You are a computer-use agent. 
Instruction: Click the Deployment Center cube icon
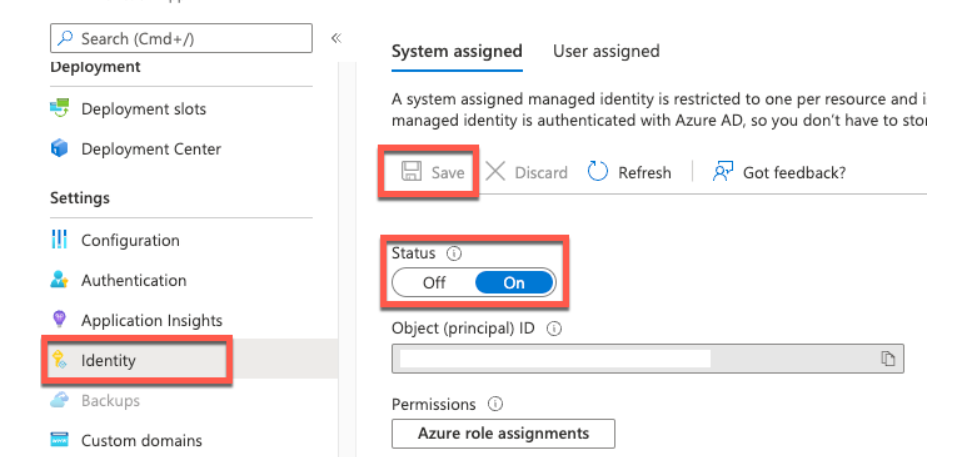[x=59, y=149]
